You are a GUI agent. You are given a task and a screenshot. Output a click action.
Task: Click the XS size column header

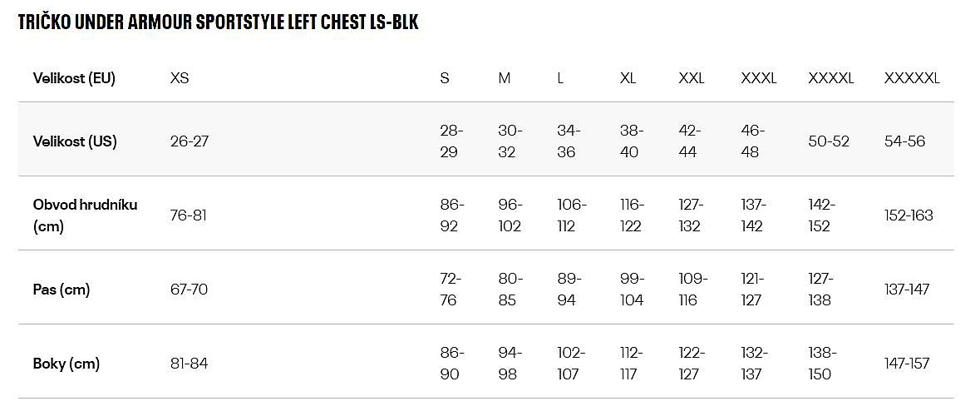[180, 78]
